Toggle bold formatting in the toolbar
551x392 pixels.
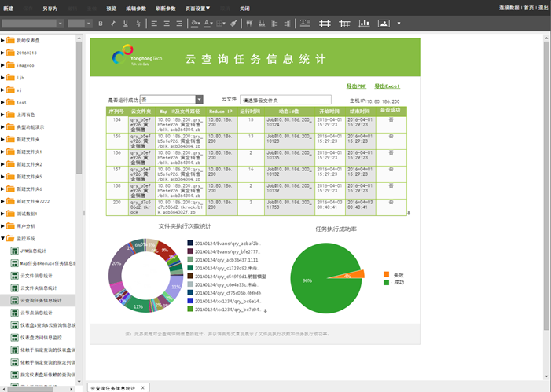pyautogui.click(x=101, y=24)
